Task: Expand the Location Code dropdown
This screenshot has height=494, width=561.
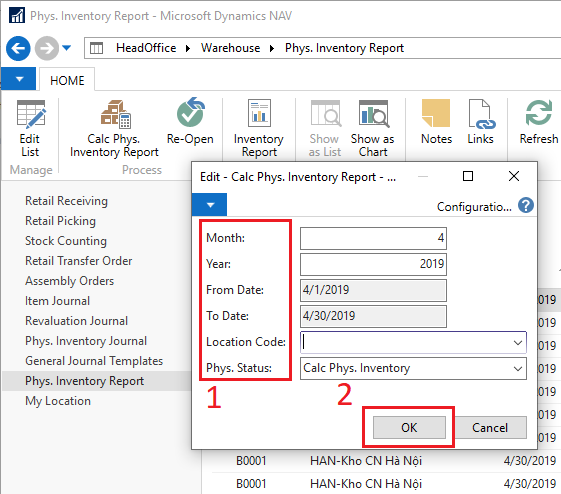Action: coord(517,343)
